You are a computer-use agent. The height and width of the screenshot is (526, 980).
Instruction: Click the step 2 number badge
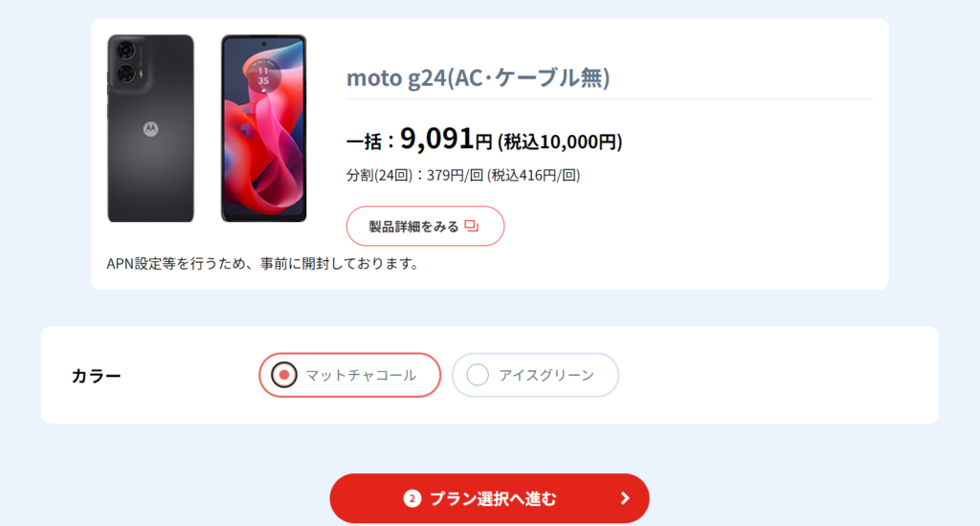click(412, 498)
